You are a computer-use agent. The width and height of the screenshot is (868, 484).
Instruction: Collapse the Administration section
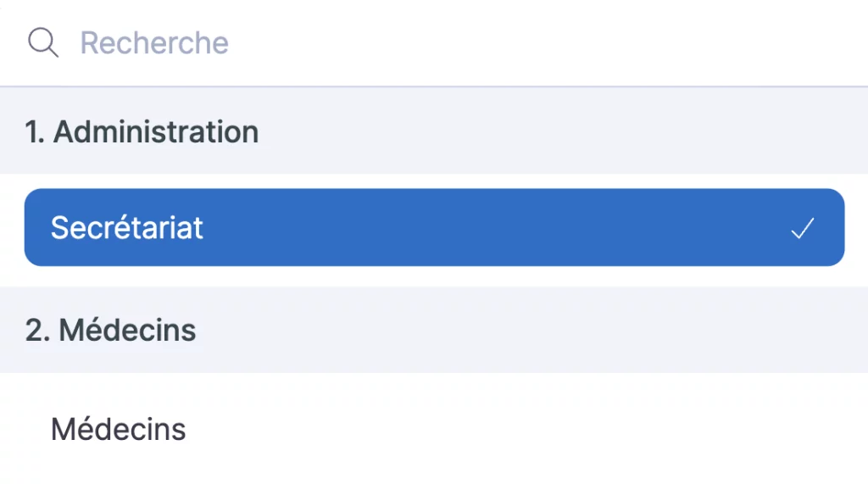(x=142, y=132)
